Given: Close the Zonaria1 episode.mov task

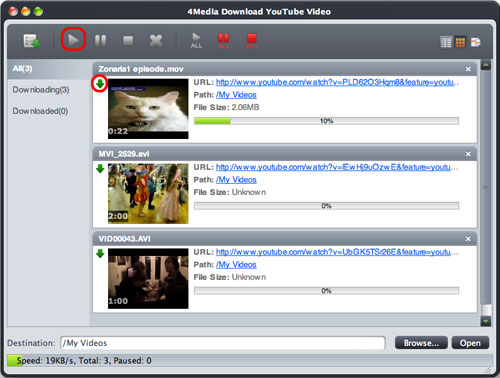Looking at the screenshot, I should (x=468, y=69).
